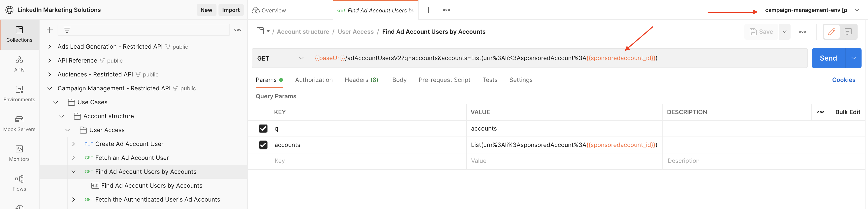Open the Save button dropdown arrow

coord(784,32)
